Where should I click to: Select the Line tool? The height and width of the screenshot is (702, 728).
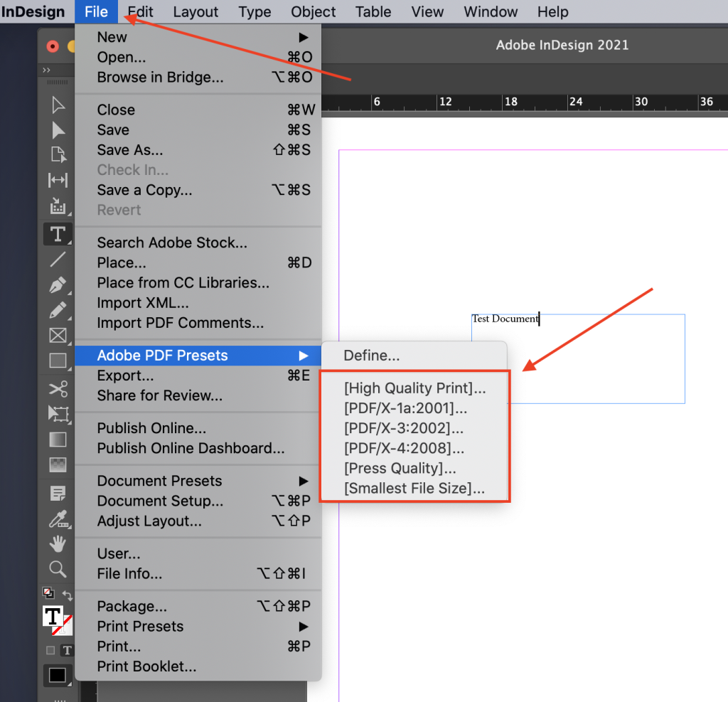point(58,259)
